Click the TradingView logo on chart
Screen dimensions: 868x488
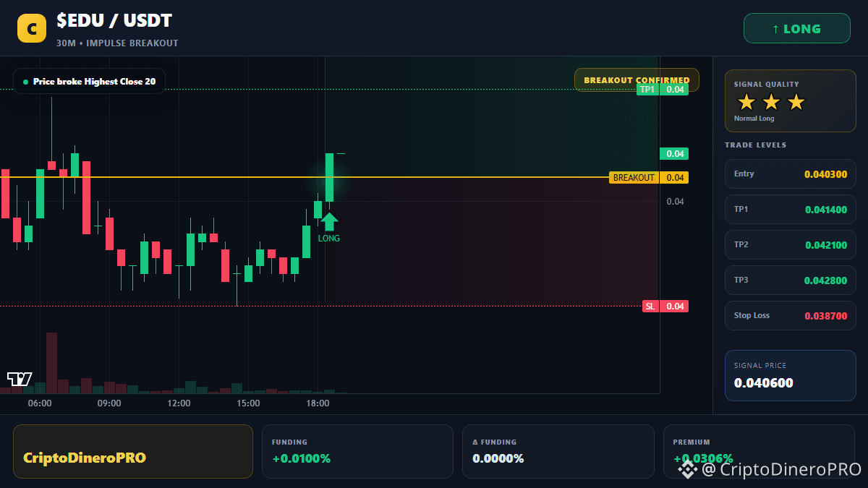point(20,378)
